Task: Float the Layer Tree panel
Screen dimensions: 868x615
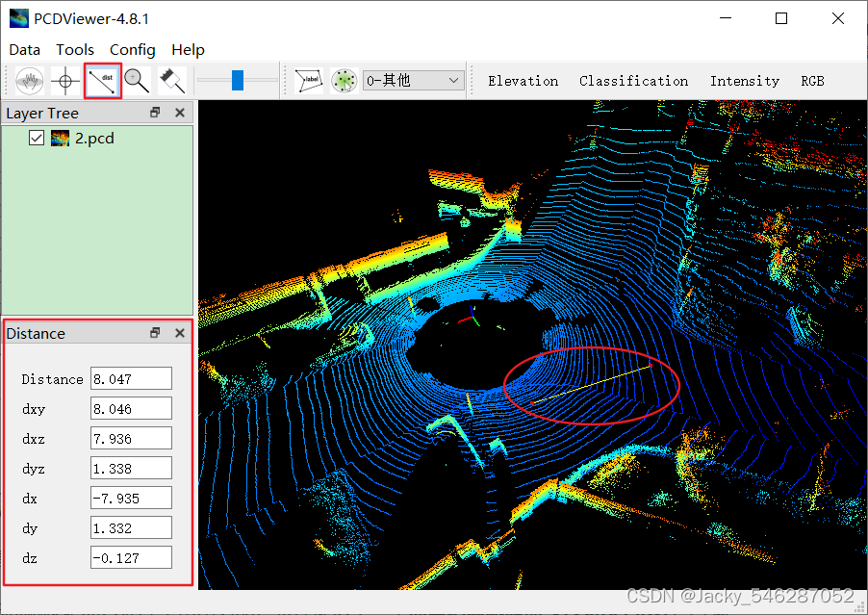Action: (x=155, y=113)
